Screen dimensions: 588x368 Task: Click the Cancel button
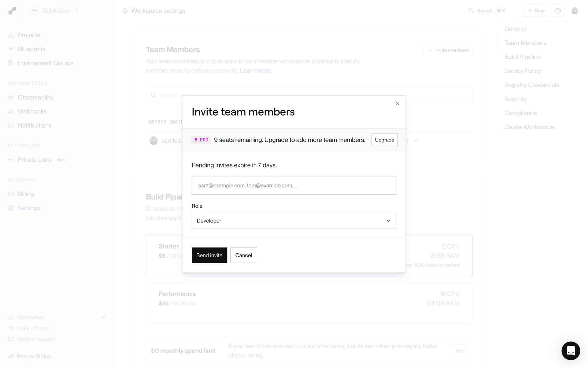(x=244, y=255)
